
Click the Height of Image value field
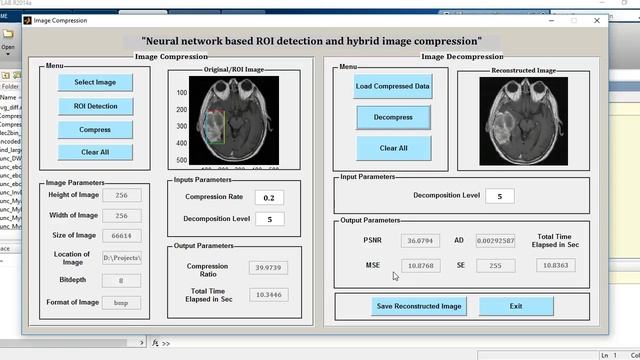122,195
